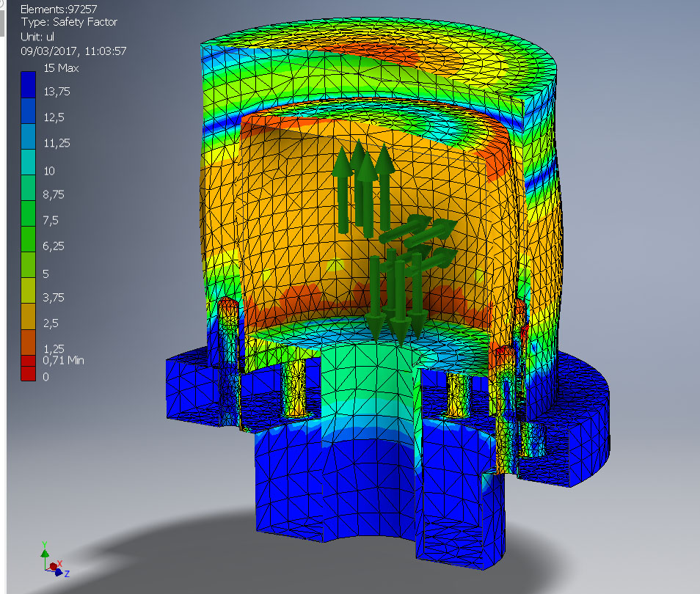Click the red X axis label of the triad
This screenshot has height=594, width=700.
(x=59, y=563)
